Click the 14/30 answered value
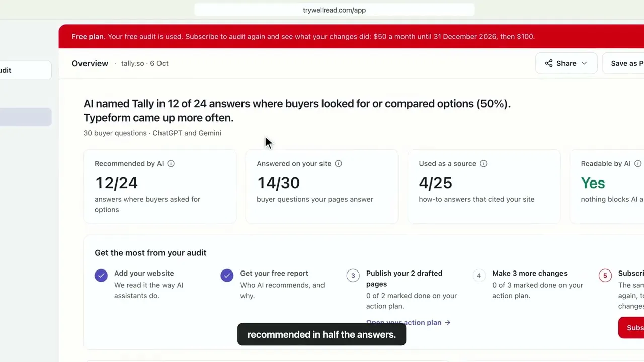 coord(278,183)
